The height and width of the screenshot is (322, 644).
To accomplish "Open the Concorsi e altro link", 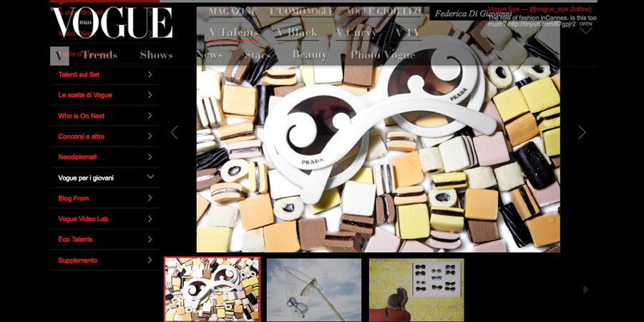I will click(82, 137).
